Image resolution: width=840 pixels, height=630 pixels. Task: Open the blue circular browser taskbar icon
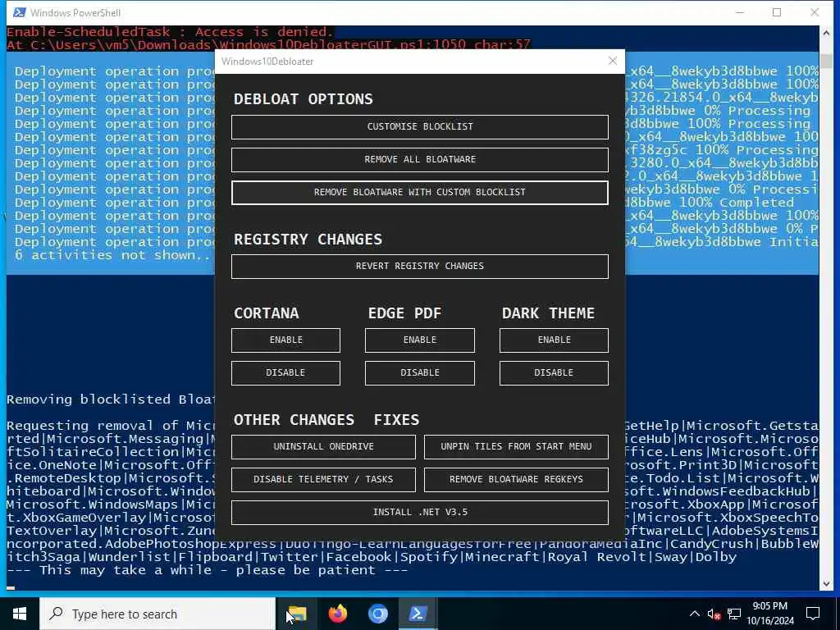point(377,614)
